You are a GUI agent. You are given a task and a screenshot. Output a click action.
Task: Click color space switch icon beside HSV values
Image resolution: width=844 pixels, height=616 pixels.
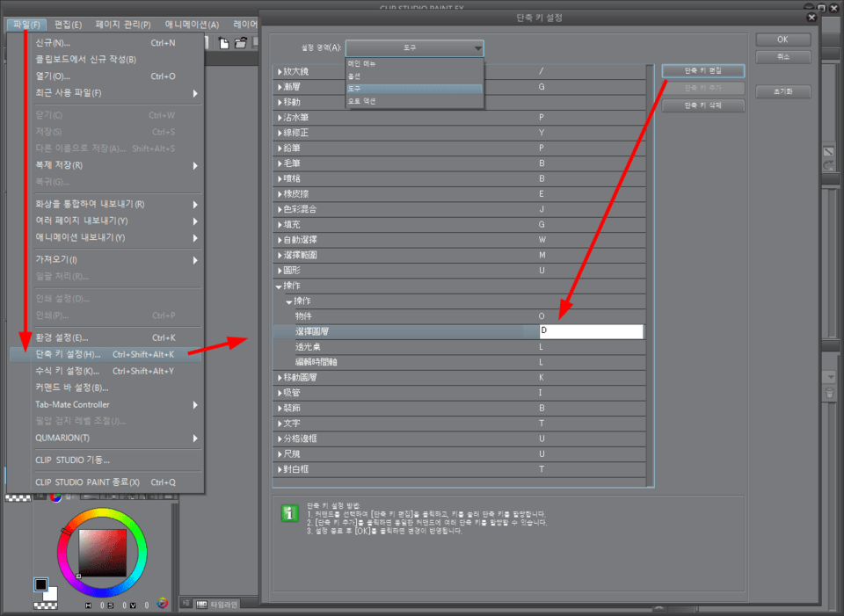coord(161,604)
